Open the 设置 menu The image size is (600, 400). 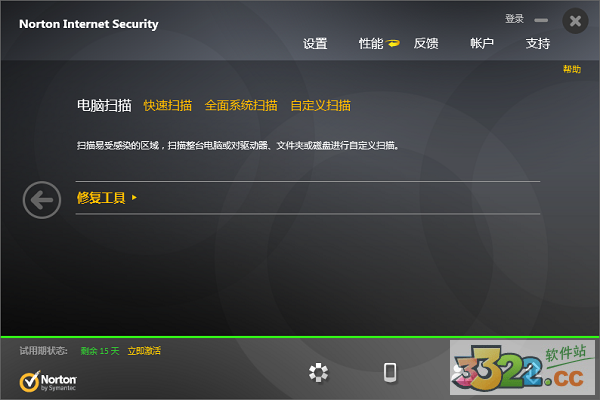pyautogui.click(x=315, y=44)
